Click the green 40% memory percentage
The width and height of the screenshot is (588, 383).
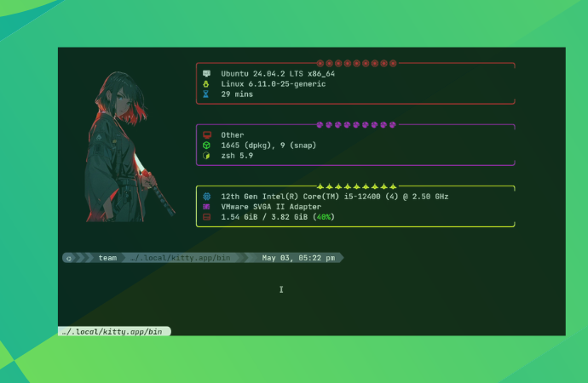click(323, 217)
